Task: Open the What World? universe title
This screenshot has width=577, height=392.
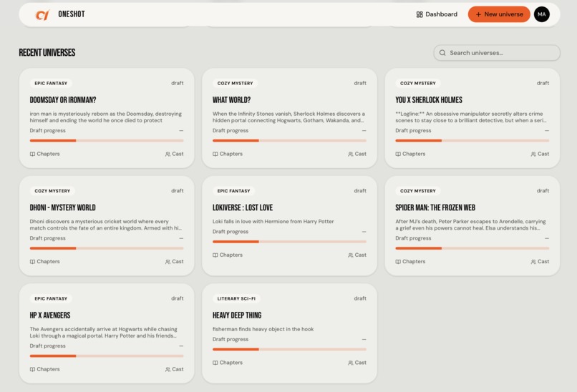Action: [231, 100]
